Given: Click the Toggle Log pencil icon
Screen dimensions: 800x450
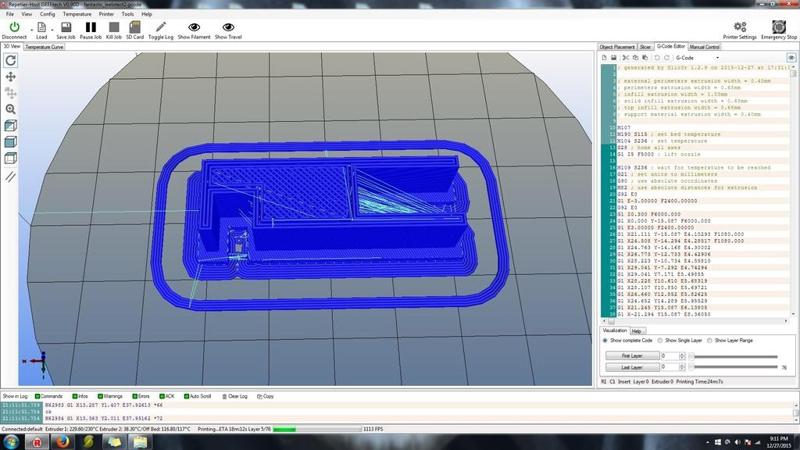Looking at the screenshot, I should pos(161,27).
